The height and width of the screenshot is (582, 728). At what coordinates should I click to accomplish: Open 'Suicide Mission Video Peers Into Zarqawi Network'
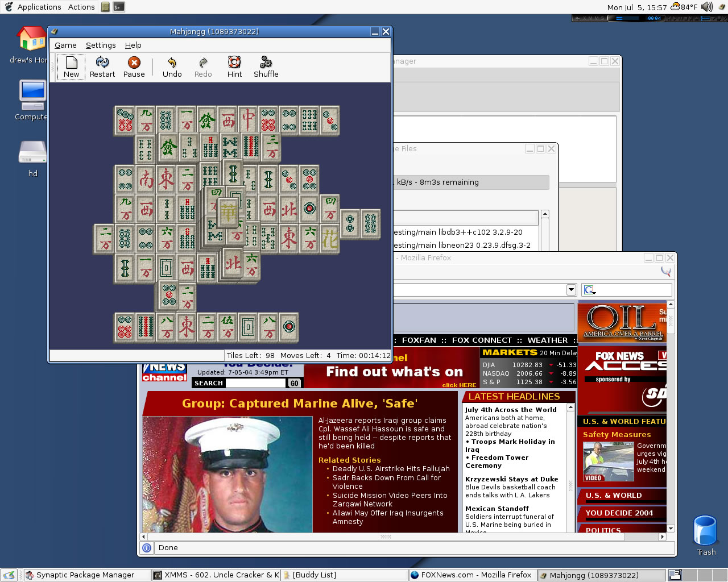(390, 500)
